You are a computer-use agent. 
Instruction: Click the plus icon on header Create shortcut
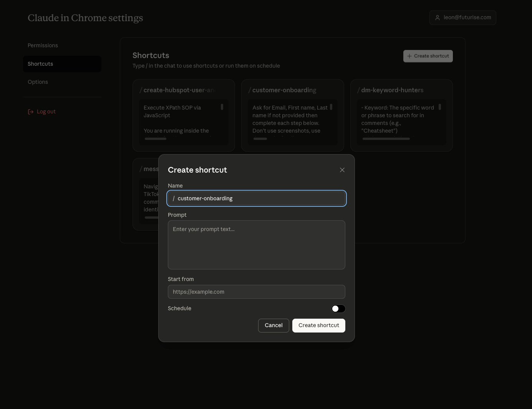[x=409, y=56]
